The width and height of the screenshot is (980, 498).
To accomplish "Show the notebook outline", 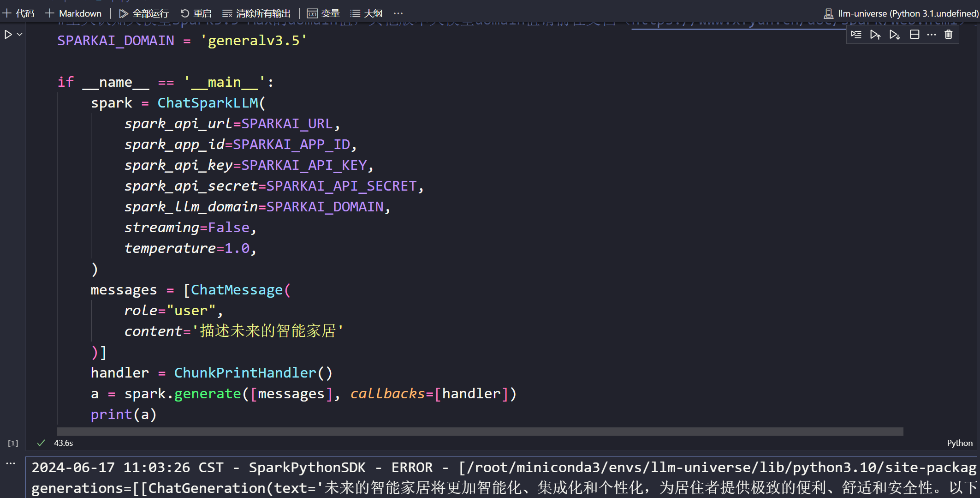I will tap(366, 13).
